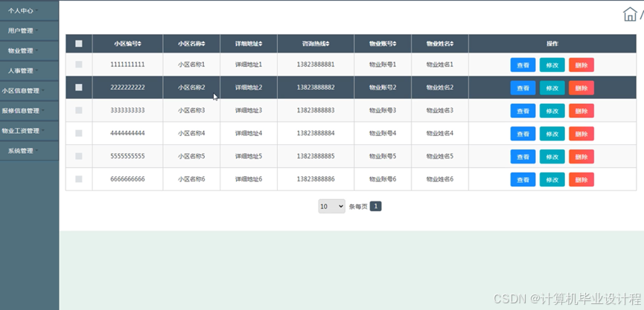Viewport: 644px width, 310px height.
Task: Expand 报修信息管理 sidebar menu
Action: click(29, 111)
